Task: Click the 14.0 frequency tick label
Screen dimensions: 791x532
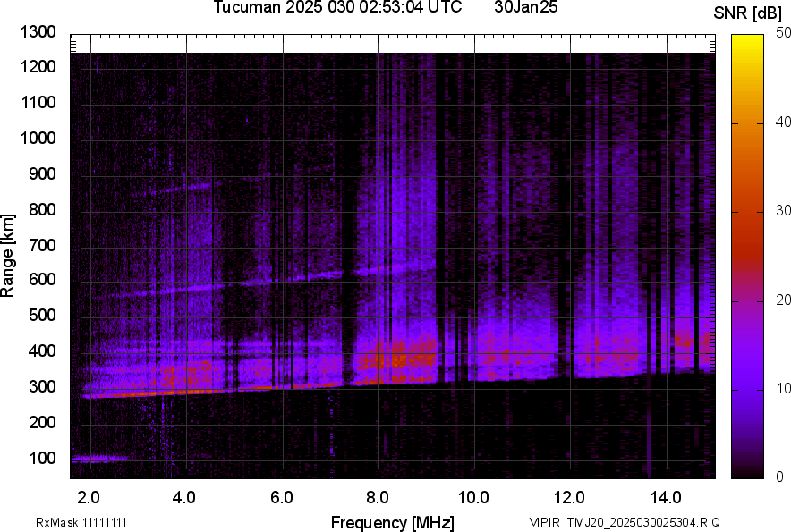Action: point(665,497)
